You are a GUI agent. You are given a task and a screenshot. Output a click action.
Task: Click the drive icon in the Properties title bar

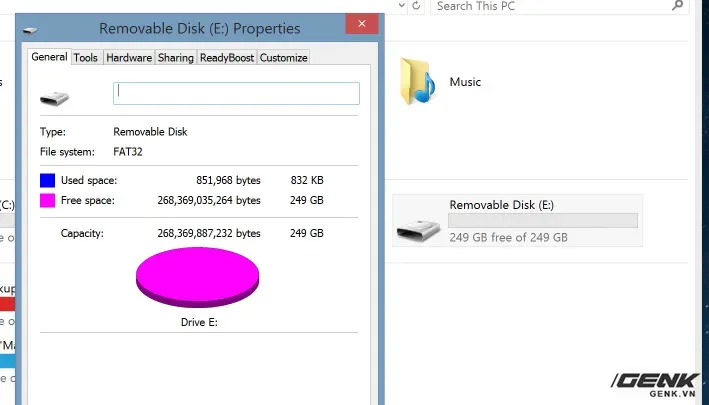pos(30,30)
